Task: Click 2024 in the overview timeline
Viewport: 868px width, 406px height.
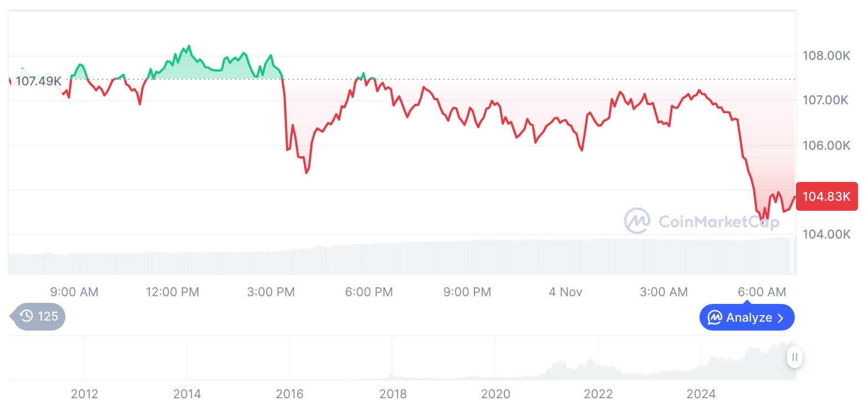Action: pos(701,394)
